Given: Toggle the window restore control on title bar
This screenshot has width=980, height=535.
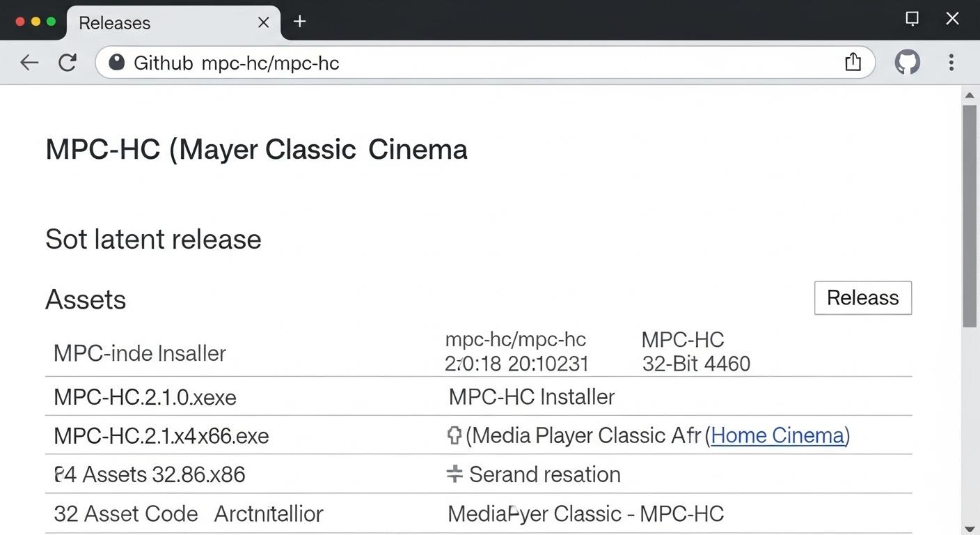Looking at the screenshot, I should click(912, 19).
